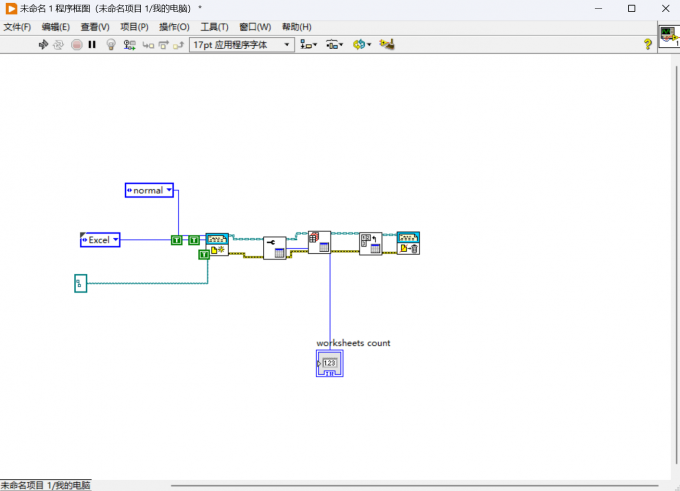Select the file path constant node
680x491 pixels.
(81, 283)
